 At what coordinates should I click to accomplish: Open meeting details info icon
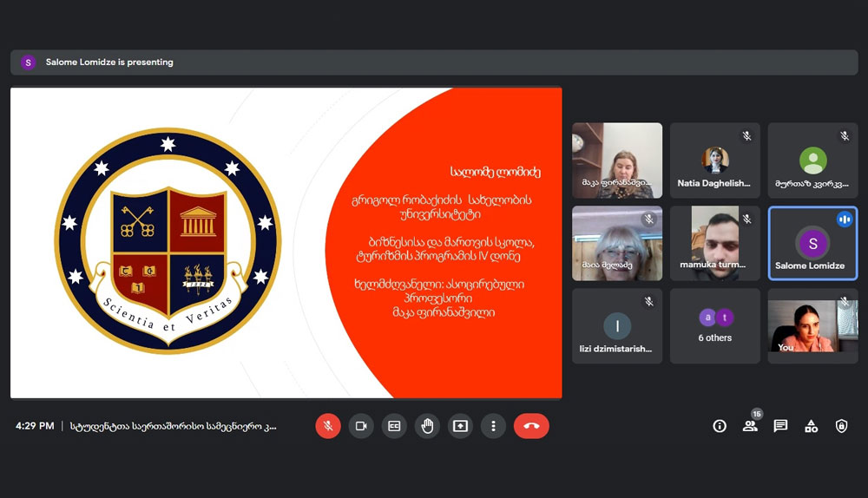[720, 426]
